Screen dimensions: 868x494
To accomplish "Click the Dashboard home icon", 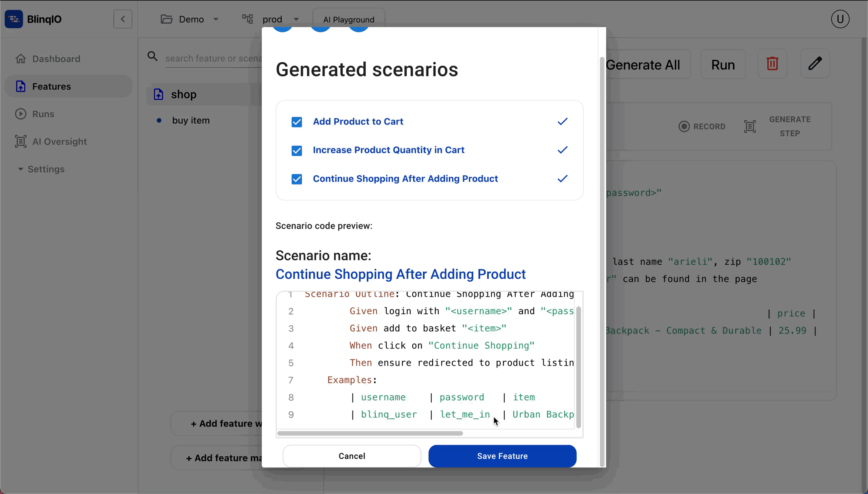I will [20, 59].
